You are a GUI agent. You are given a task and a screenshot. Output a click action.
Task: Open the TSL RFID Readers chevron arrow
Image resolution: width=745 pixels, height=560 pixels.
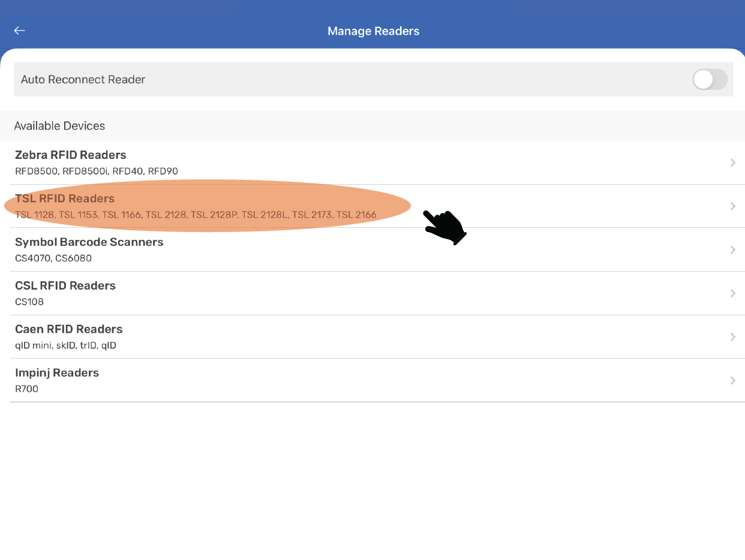pyautogui.click(x=732, y=206)
